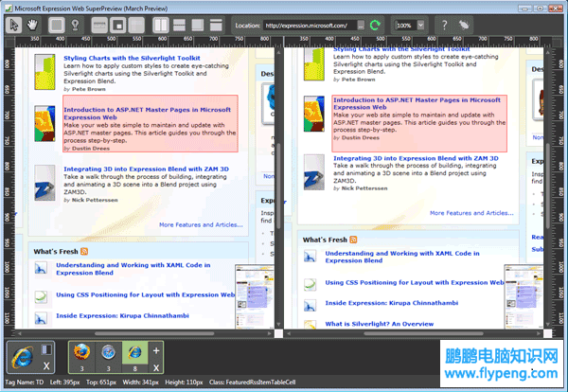Viewport: 568px width, 392px height.
Task: Remove comparison browser with X
Action: (x=156, y=368)
